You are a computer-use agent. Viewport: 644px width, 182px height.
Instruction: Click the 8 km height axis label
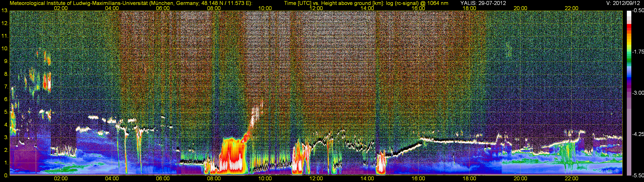point(6,74)
